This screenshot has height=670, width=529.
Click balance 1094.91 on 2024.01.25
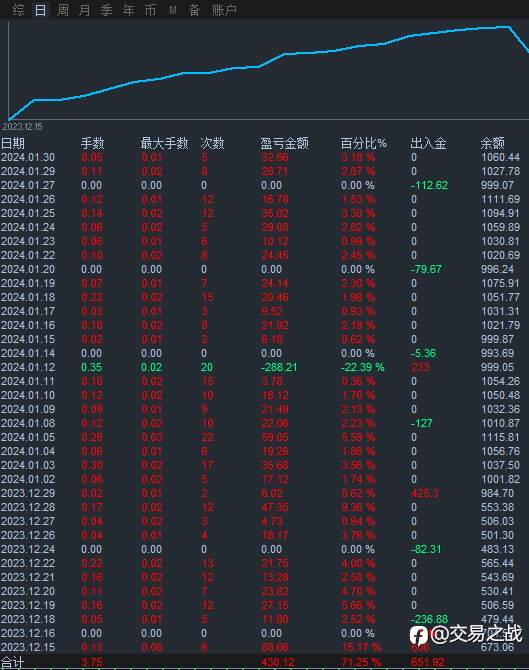(500, 213)
